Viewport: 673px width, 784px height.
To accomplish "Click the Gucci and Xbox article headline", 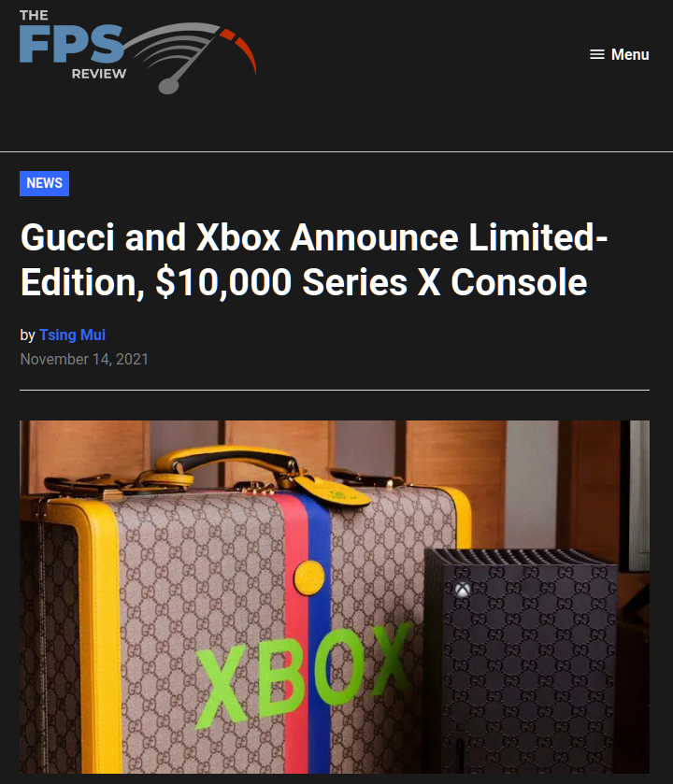I will (314, 260).
